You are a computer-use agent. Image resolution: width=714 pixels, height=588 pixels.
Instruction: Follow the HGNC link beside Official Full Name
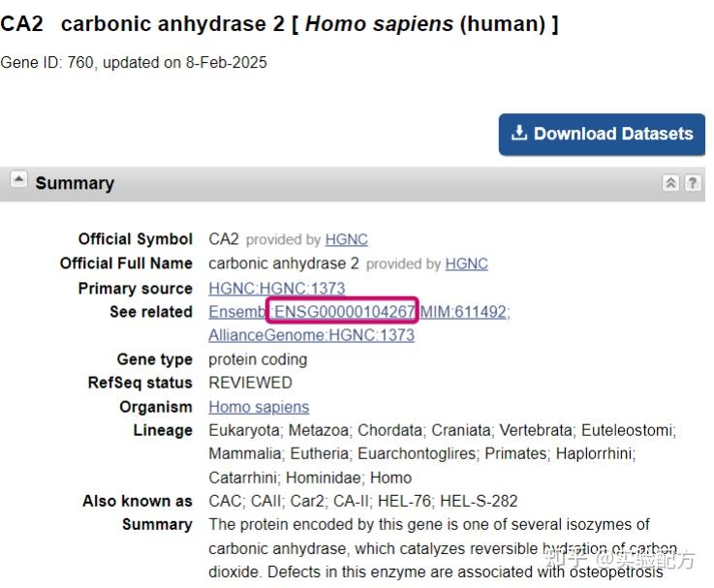click(466, 263)
